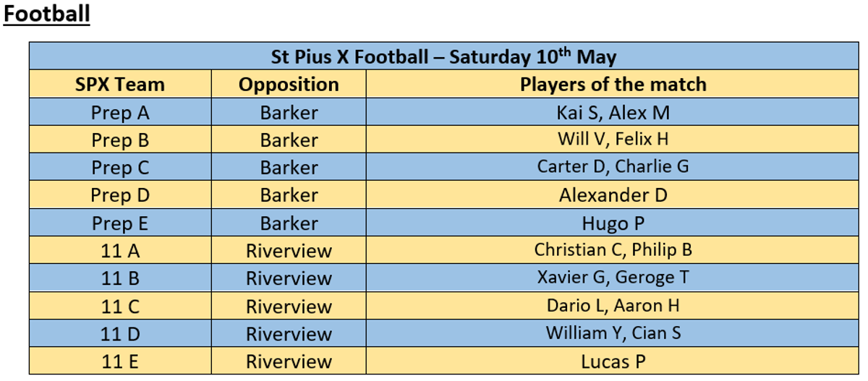The image size is (868, 381).
Task: Click the 11 D team cell
Action: tap(120, 334)
